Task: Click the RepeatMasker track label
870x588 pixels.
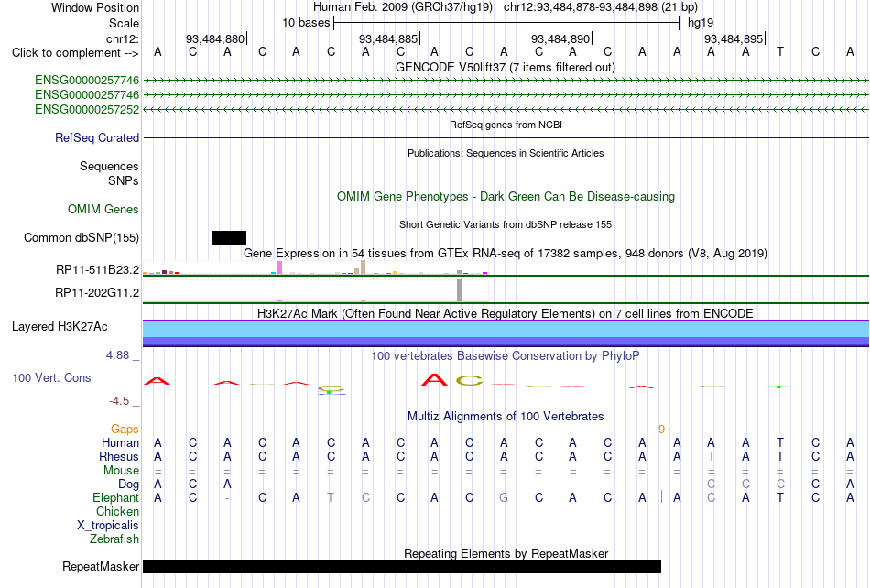Action: tap(101, 566)
